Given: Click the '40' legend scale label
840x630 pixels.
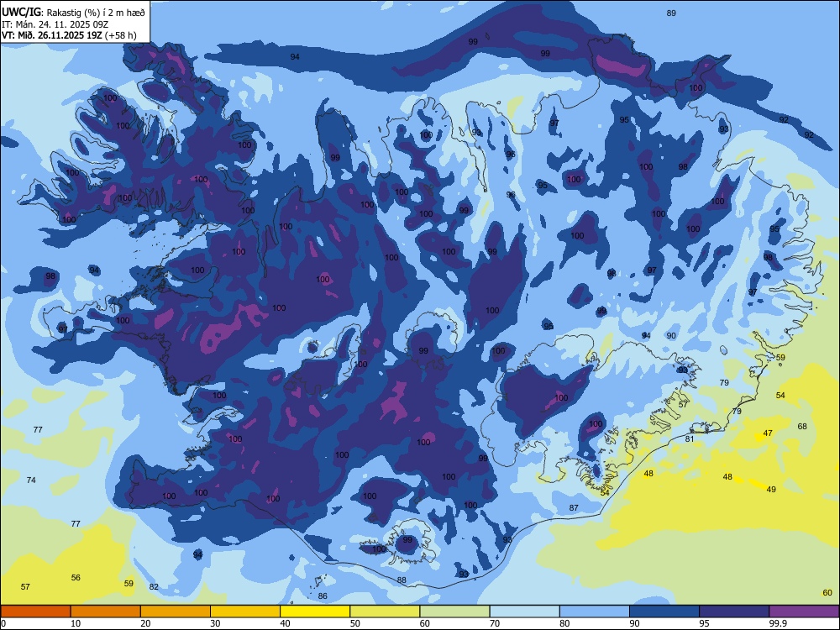Looking at the screenshot, I should (285, 623).
